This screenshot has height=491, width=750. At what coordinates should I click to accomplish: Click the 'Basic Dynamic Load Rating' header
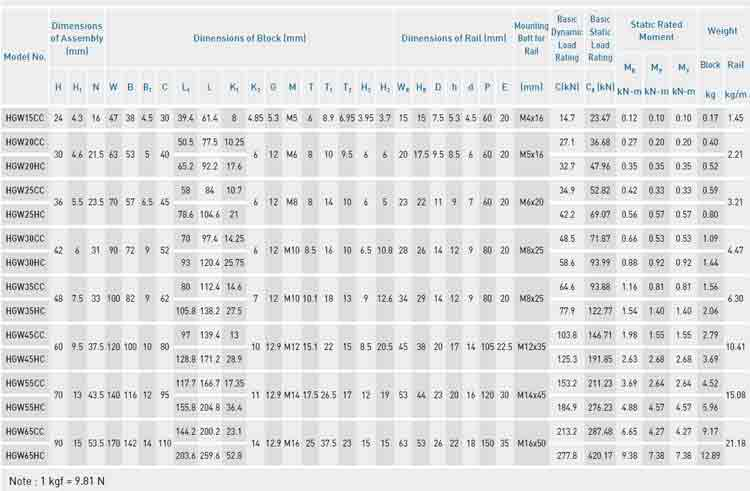(x=567, y=38)
